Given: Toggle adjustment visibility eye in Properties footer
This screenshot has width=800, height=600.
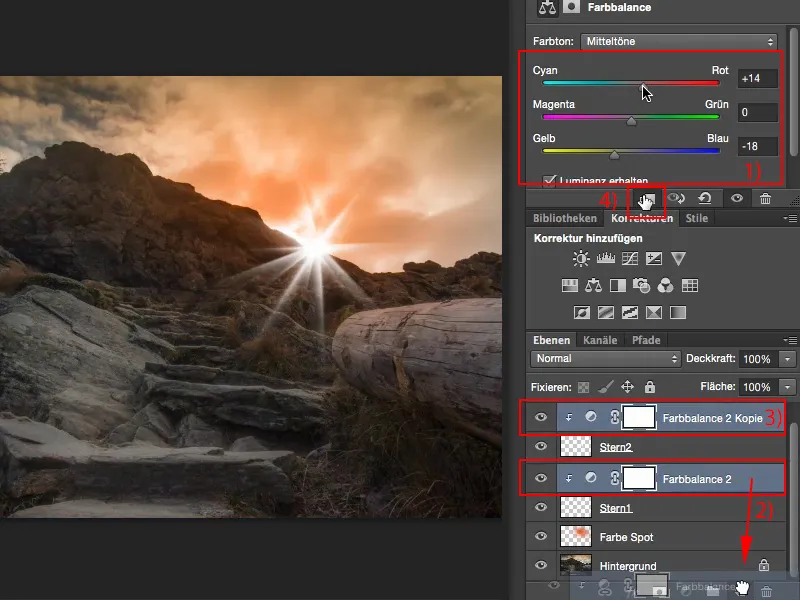Looking at the screenshot, I should pyautogui.click(x=737, y=198).
